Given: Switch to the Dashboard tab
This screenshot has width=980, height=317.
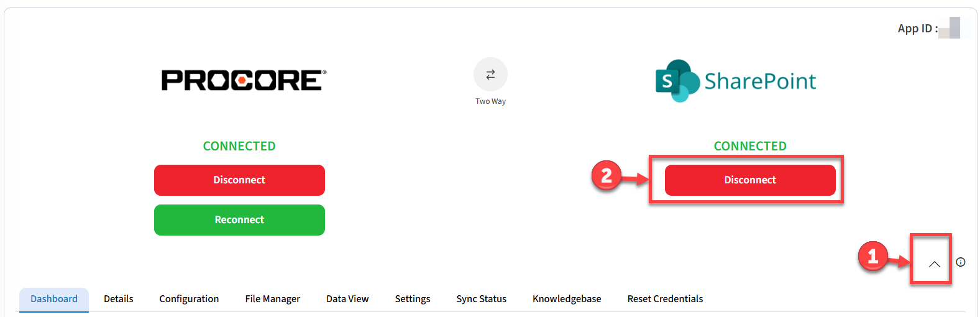Looking at the screenshot, I should click(x=54, y=299).
